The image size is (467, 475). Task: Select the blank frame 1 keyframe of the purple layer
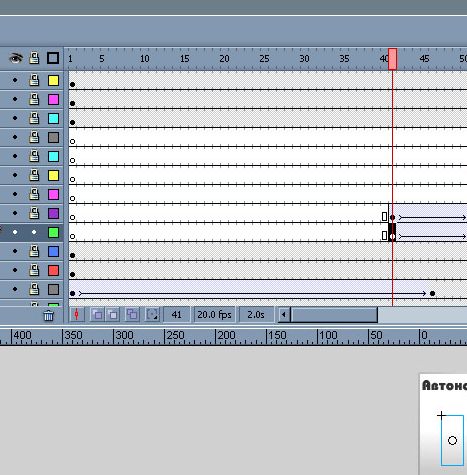pyautogui.click(x=72, y=217)
